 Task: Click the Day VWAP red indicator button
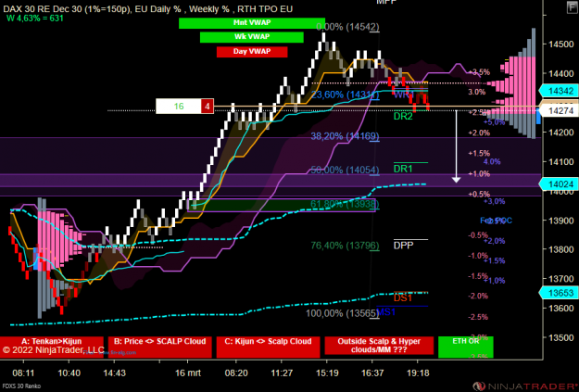click(x=252, y=51)
